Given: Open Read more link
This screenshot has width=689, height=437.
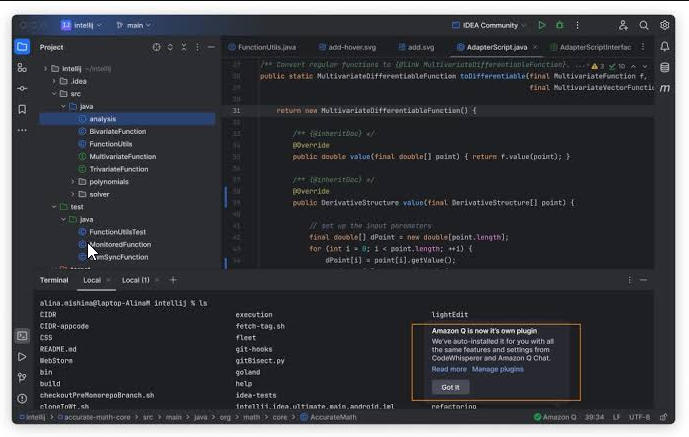Looking at the screenshot, I should pos(449,369).
